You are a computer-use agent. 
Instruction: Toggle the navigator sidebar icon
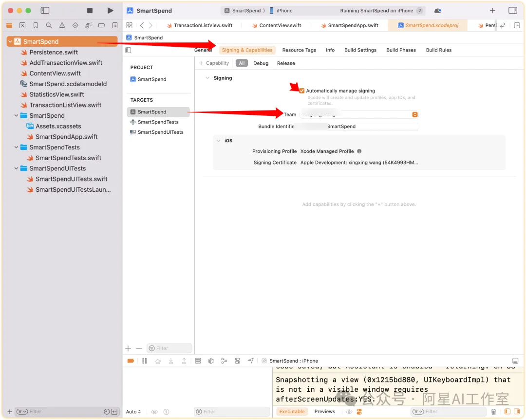click(x=45, y=11)
